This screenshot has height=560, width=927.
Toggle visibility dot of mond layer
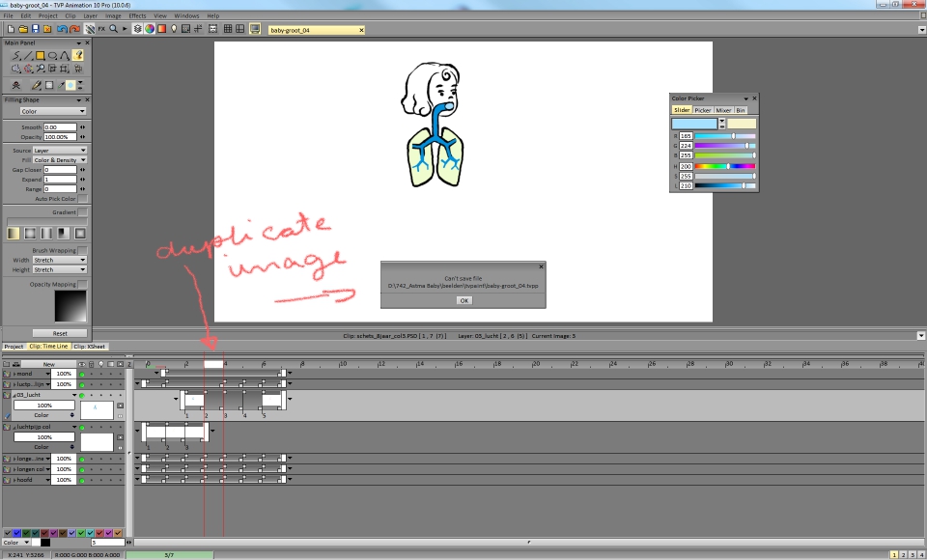(82, 375)
